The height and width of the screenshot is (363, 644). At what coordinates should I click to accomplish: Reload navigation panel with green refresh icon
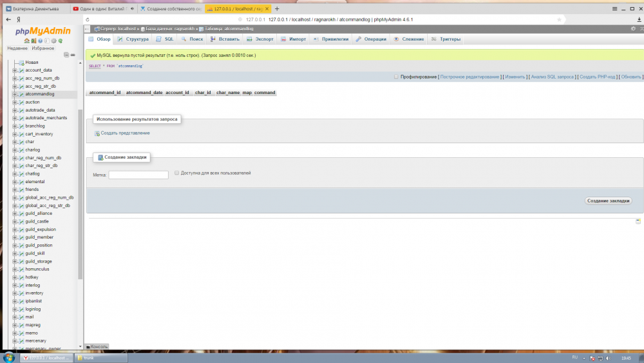click(60, 41)
